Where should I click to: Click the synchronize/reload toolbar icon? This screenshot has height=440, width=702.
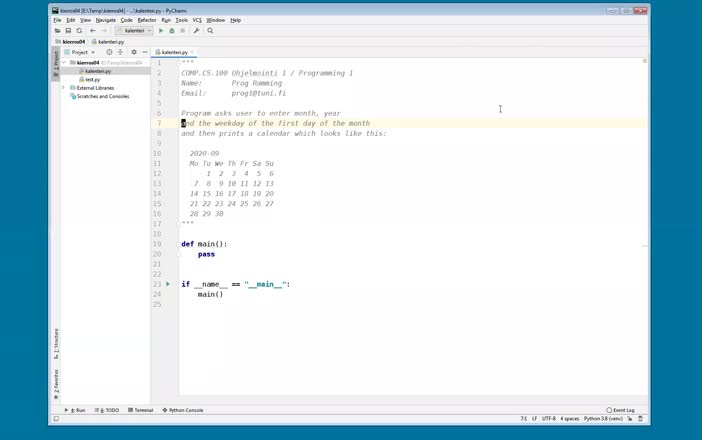(79, 31)
